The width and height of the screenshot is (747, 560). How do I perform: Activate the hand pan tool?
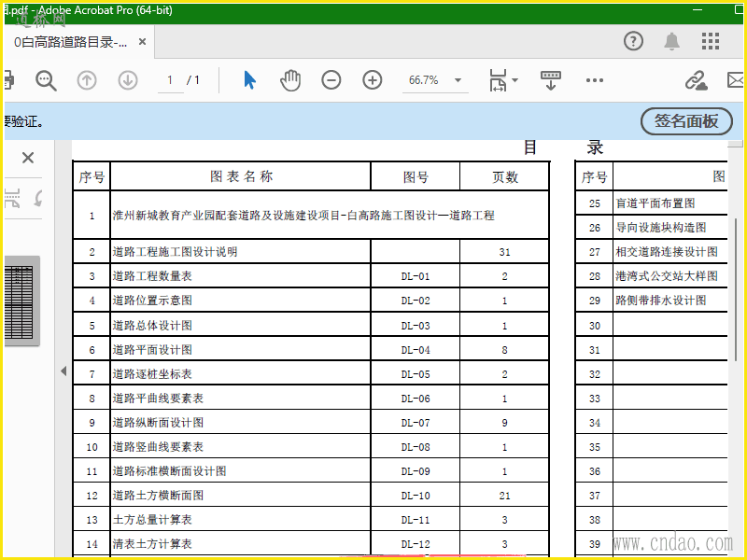[290, 80]
